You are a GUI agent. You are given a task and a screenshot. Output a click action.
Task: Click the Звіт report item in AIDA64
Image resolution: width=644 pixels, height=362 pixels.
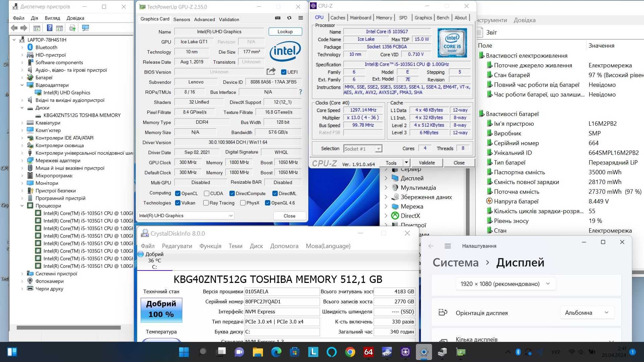coord(491,33)
